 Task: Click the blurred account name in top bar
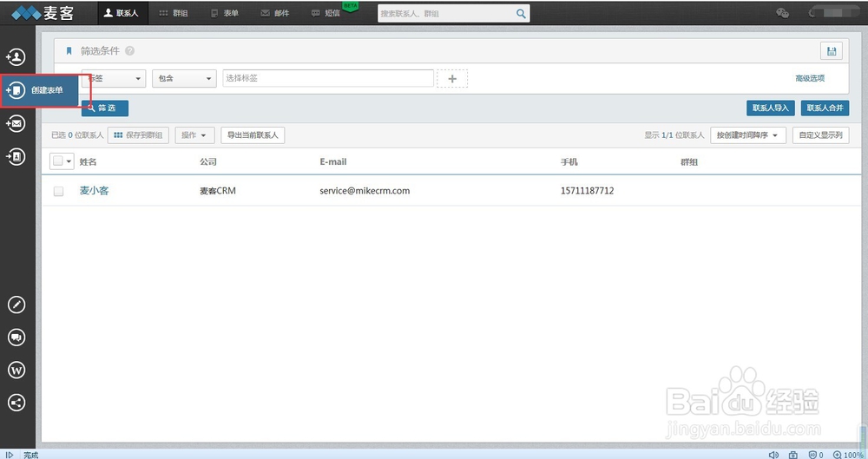pos(834,13)
